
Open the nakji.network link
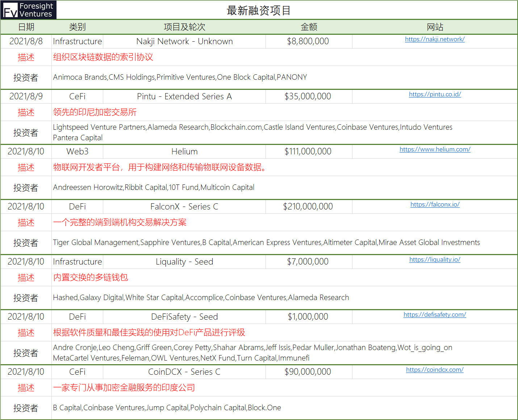(x=435, y=39)
